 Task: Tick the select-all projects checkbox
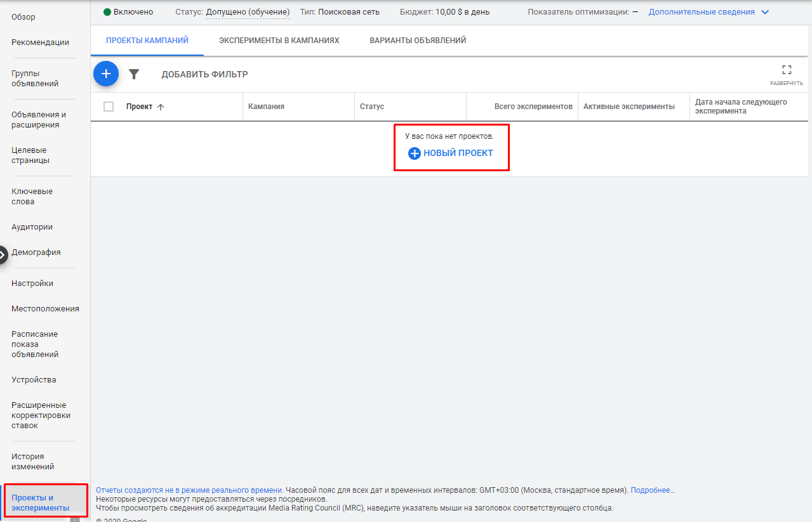pos(109,107)
